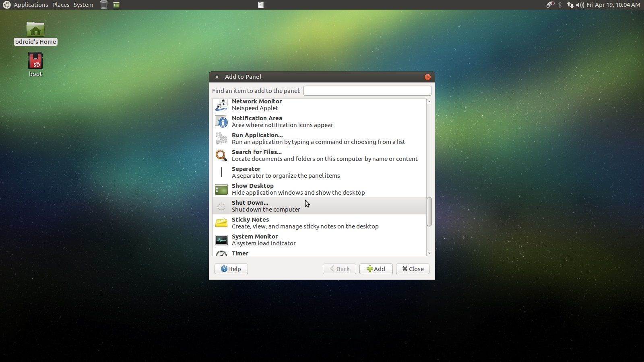Click the System Monitor load graph icon
This screenshot has height=362, width=644.
point(221,240)
